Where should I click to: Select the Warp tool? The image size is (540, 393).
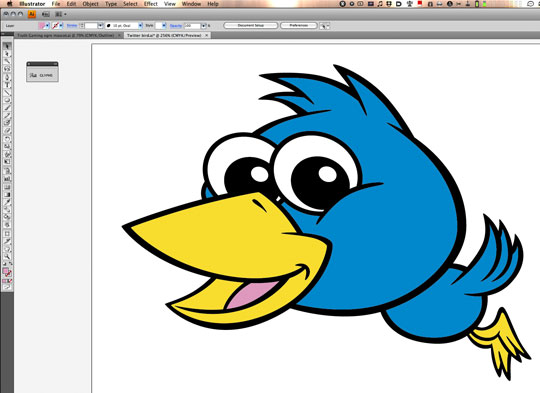point(7,154)
